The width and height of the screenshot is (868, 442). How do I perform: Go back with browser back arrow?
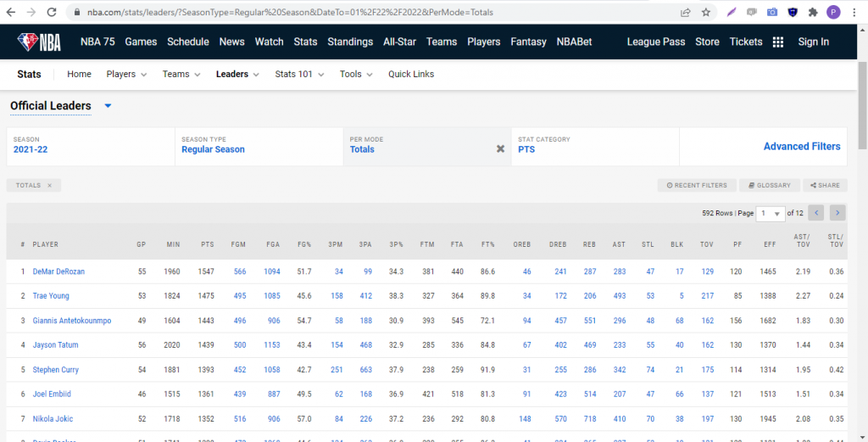point(11,12)
